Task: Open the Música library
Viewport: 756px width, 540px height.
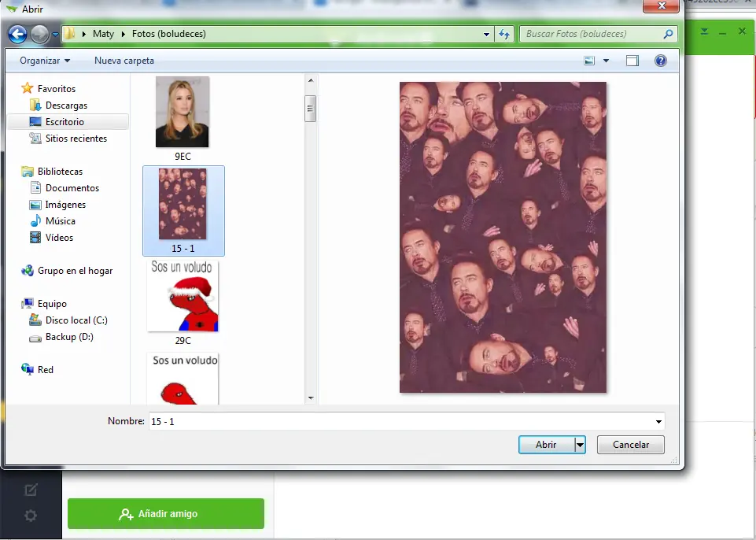Action: [61, 221]
